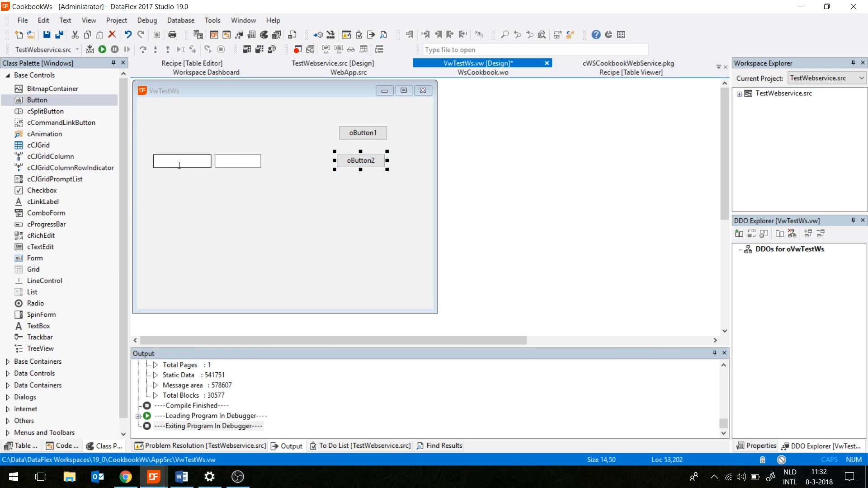This screenshot has height=488, width=868.
Task: Open the Current Project dropdown
Action: [x=861, y=78]
